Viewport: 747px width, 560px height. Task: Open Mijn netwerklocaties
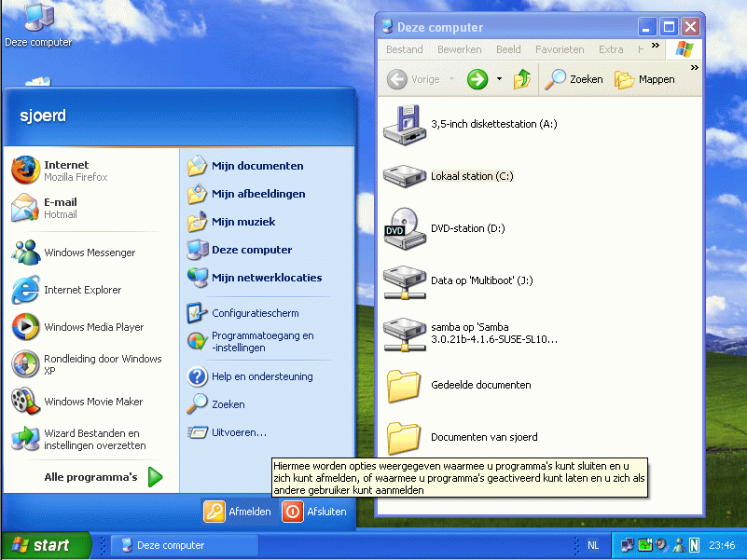255,278
